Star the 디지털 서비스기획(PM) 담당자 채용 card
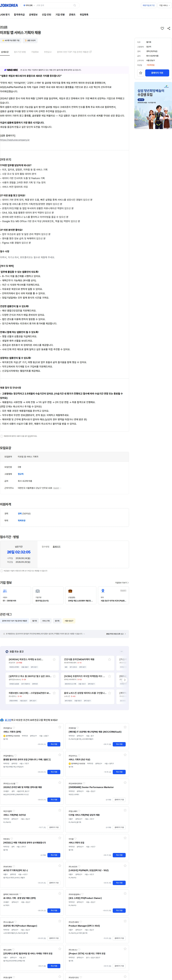The height and width of the screenshot is (980, 172). 125,810
